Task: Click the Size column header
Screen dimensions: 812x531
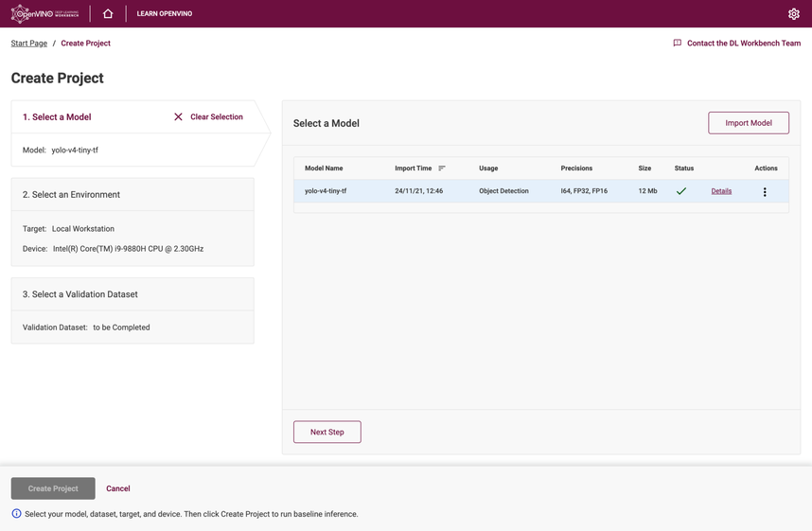Action: click(x=644, y=168)
